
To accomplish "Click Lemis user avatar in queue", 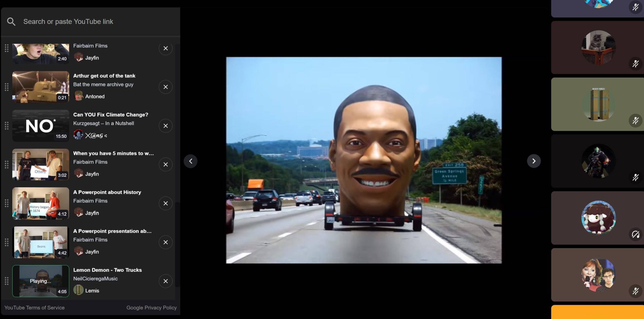I will tap(78, 290).
